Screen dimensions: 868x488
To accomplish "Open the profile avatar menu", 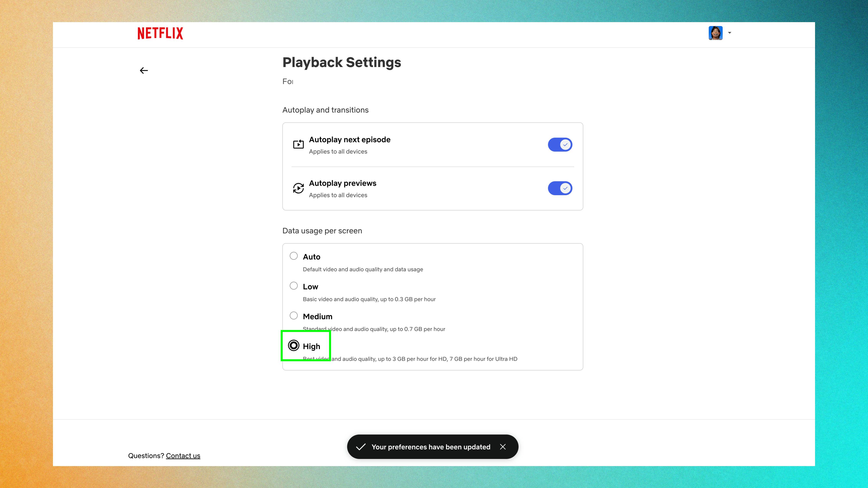I will (x=715, y=33).
